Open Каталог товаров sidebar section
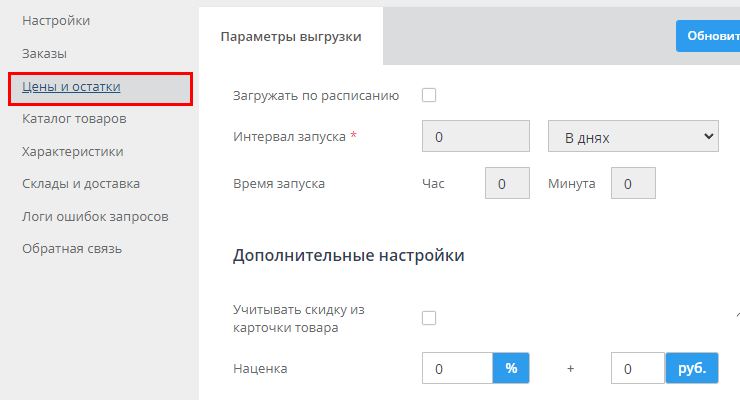This screenshot has height=400, width=740. pyautogui.click(x=74, y=119)
